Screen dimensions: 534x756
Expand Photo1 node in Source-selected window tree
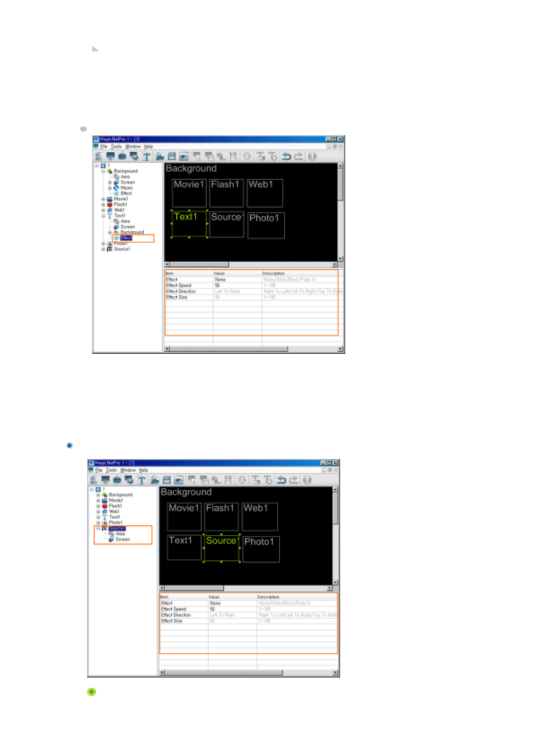[x=98, y=522]
